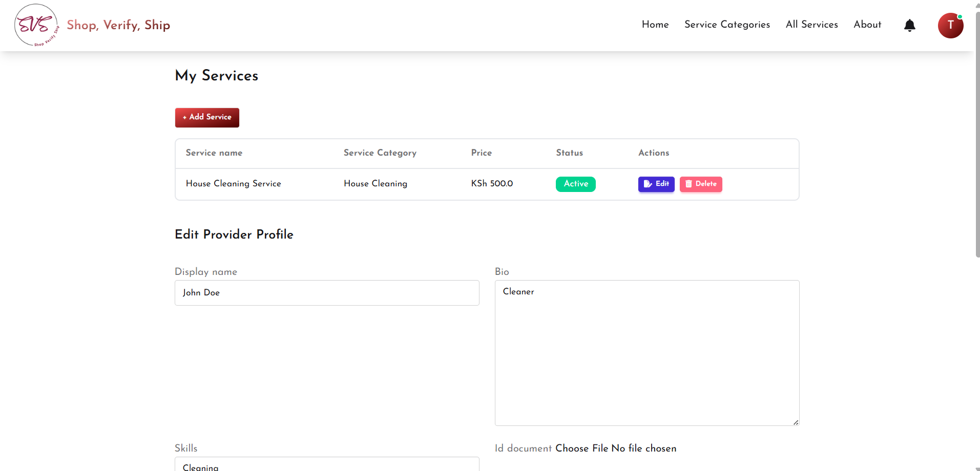
Task: Click the 'Service name' column header
Action: point(214,153)
